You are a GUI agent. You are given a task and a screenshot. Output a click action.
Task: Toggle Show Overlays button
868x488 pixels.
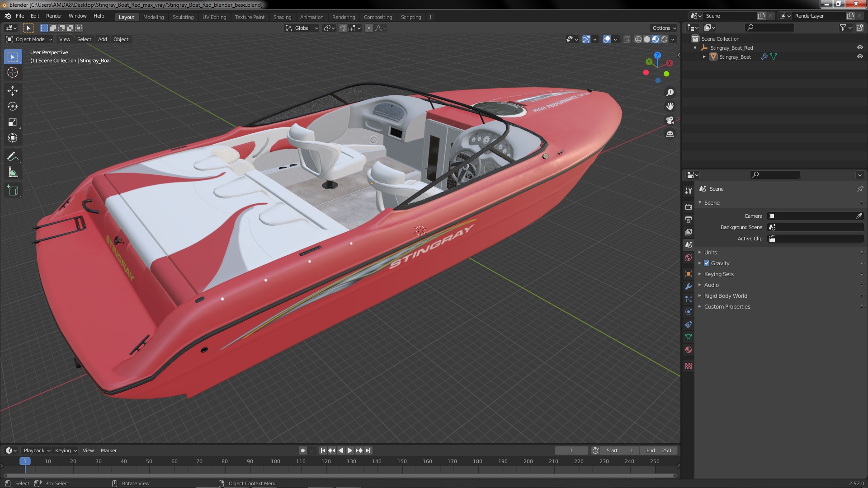click(x=607, y=39)
